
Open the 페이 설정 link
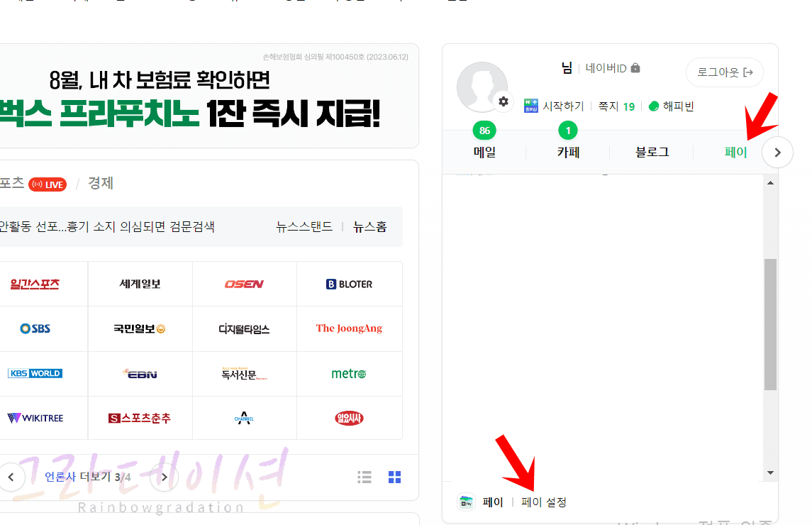pos(544,502)
